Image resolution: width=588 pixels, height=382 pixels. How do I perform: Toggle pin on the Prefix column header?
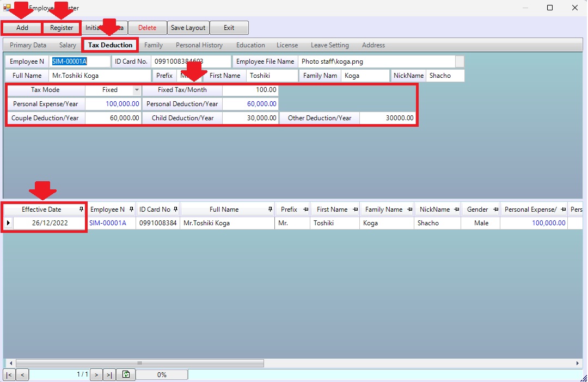[305, 210]
